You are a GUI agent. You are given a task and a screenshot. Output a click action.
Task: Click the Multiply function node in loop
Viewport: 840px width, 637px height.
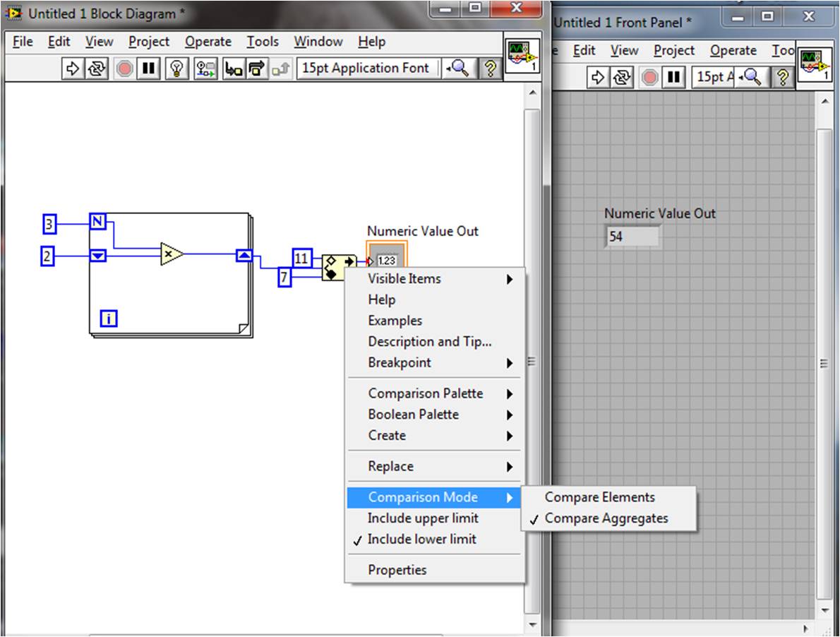172,254
